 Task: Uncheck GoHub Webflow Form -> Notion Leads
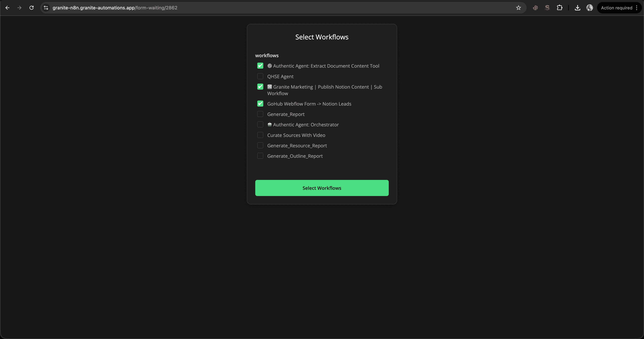(260, 104)
